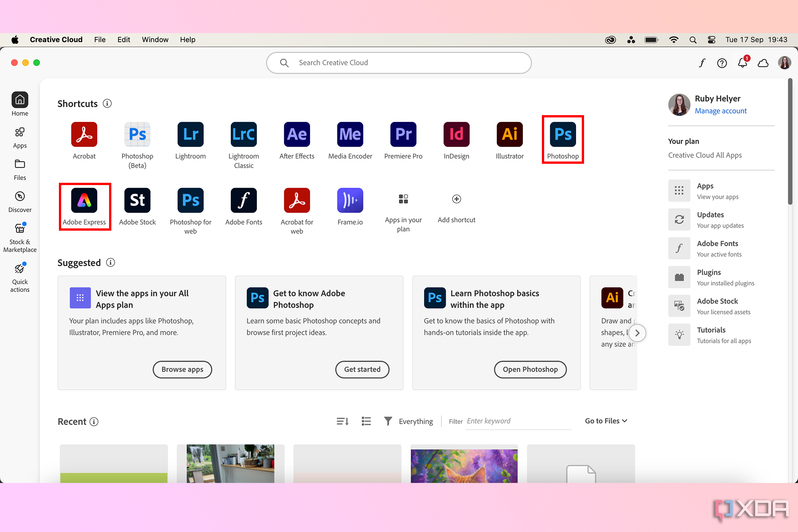Open Apps section in sidebar
The height and width of the screenshot is (532, 798).
(20, 138)
